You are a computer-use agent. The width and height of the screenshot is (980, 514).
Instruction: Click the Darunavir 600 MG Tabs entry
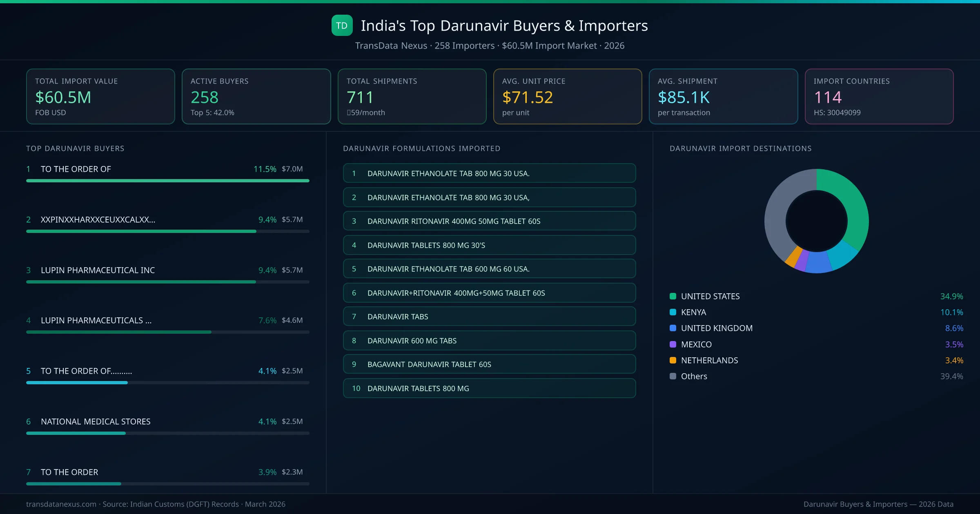click(x=489, y=341)
